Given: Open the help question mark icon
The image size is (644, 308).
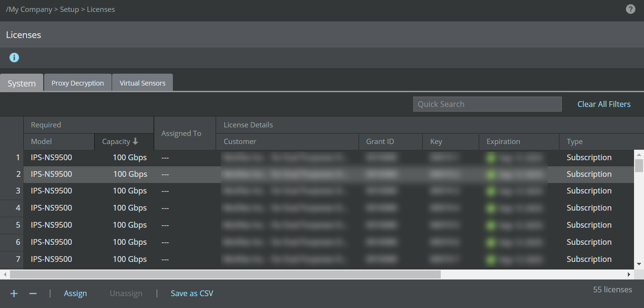Looking at the screenshot, I should (630, 9).
